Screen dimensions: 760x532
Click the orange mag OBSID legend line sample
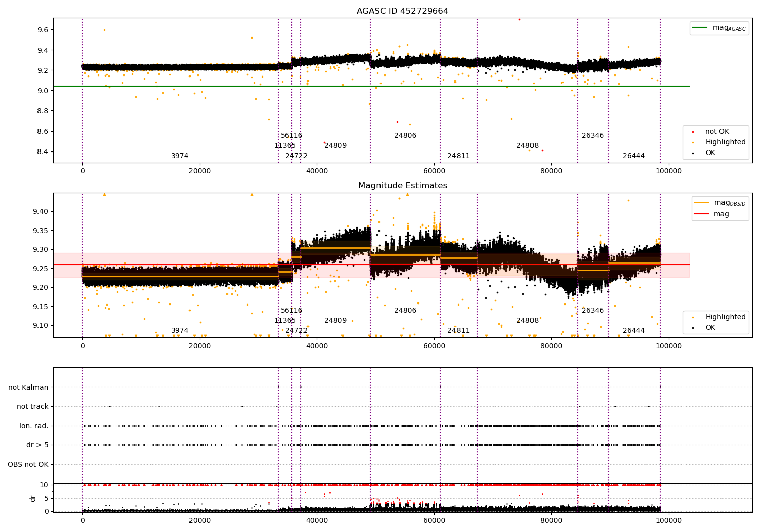(702, 203)
